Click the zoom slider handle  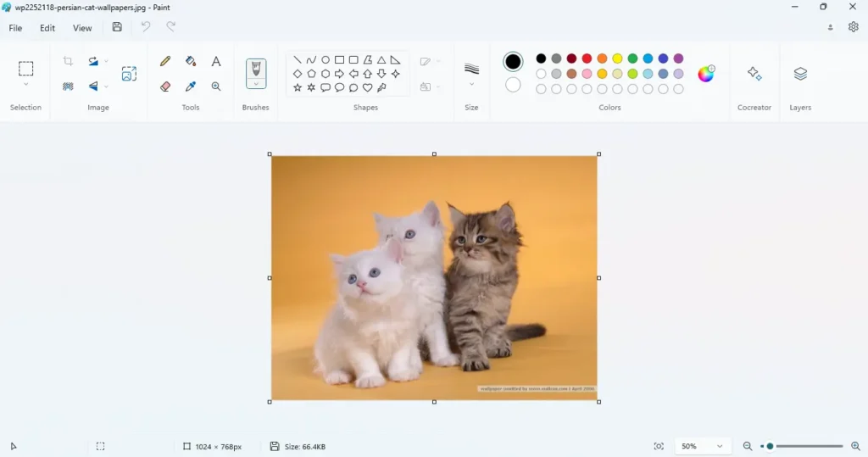[770, 446]
